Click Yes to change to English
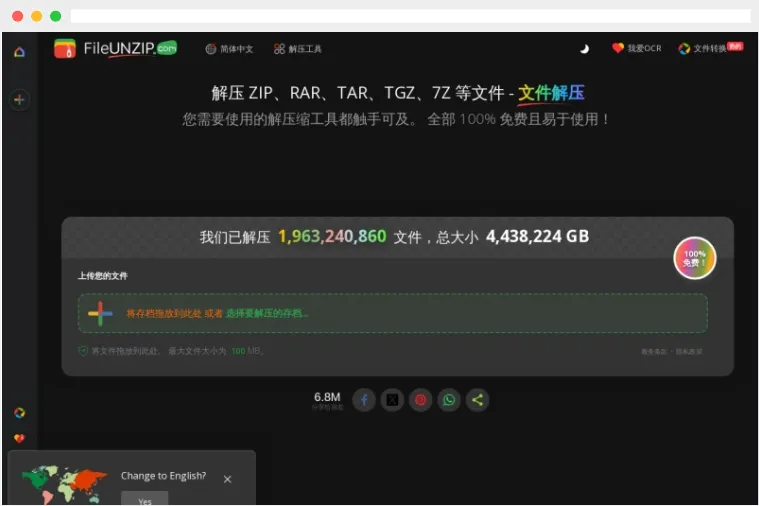Screen dimensions: 759x506 click(145, 499)
